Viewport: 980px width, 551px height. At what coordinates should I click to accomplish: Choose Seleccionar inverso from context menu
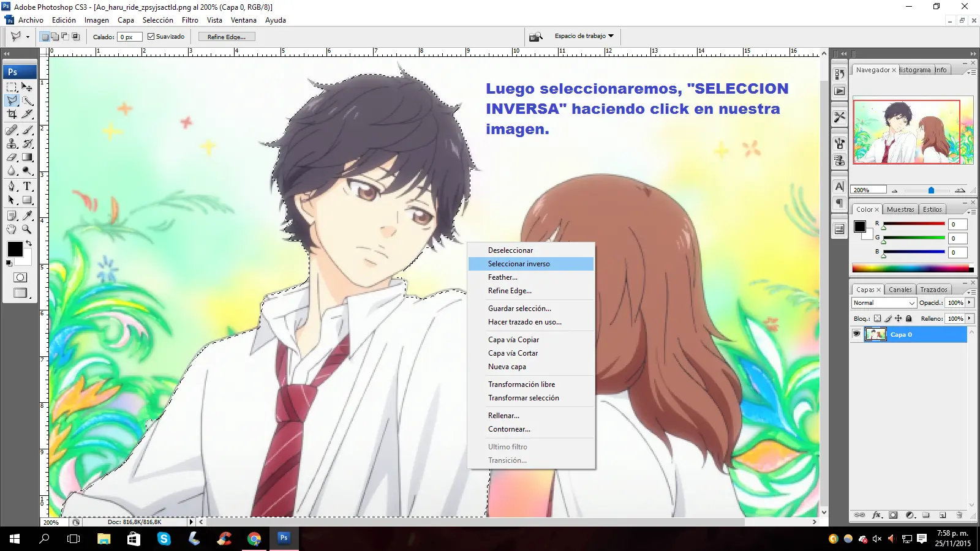[531, 264]
